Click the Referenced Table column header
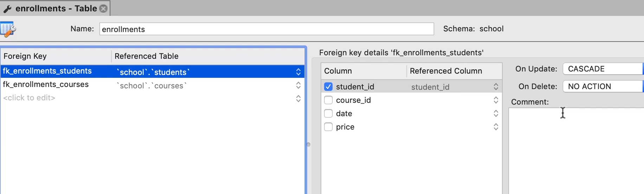The image size is (644, 194). tap(147, 56)
